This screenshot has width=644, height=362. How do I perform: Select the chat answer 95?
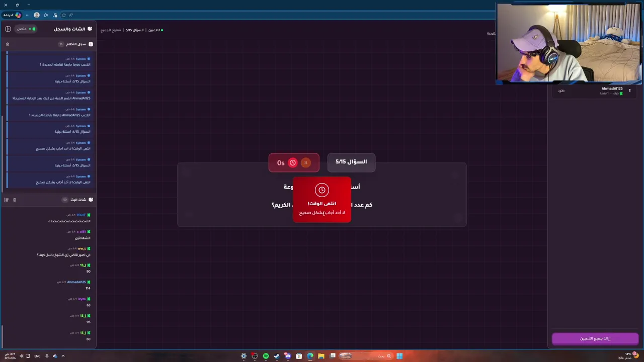[x=49, y=319]
